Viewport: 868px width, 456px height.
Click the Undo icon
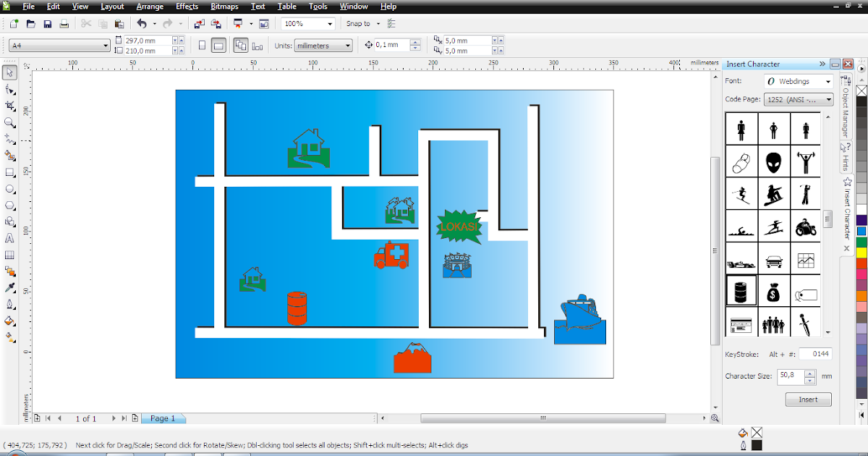point(142,24)
